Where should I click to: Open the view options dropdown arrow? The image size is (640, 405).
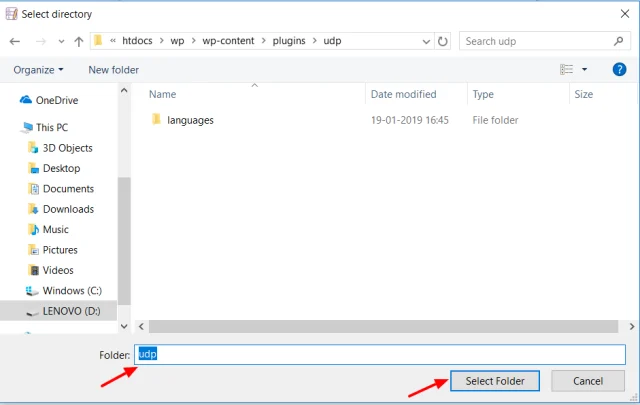[x=585, y=70]
